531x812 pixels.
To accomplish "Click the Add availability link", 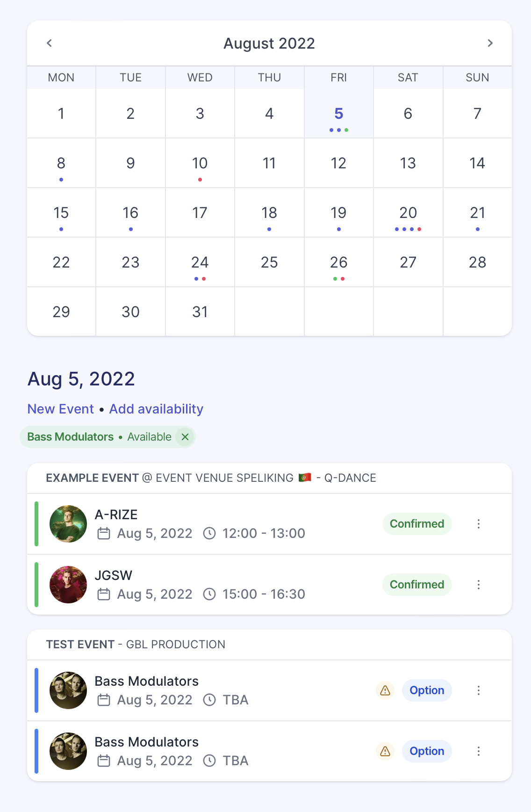I will coord(156,409).
